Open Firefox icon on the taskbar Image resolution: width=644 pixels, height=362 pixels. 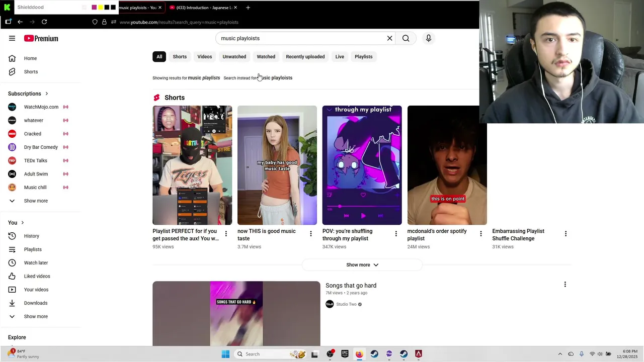[x=359, y=354]
